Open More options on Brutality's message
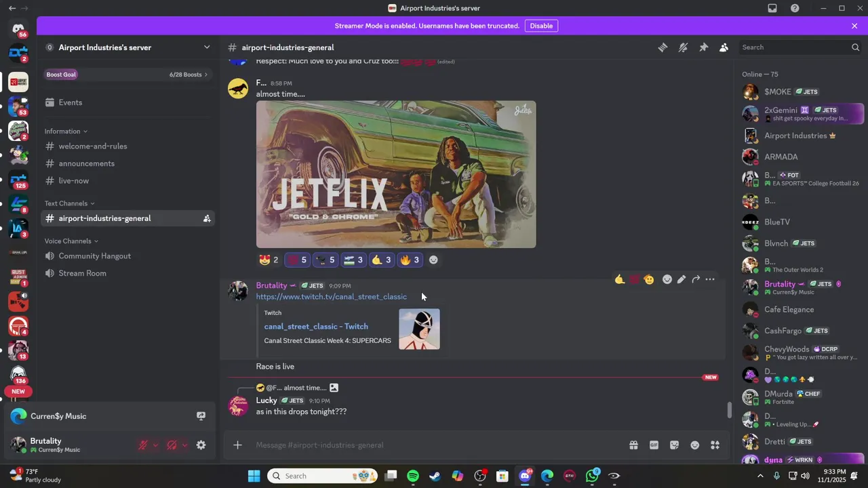This screenshot has width=868, height=488. (710, 279)
